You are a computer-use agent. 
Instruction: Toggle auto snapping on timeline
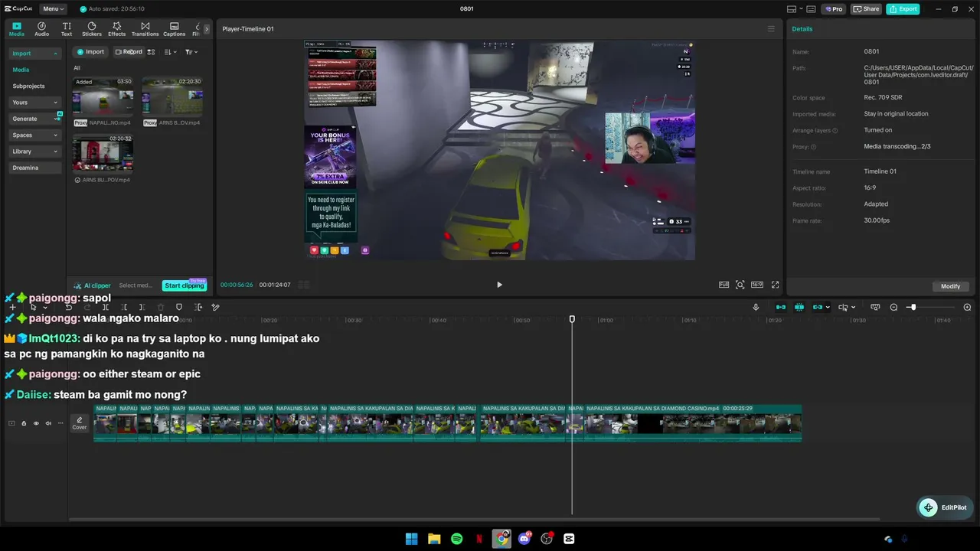point(799,307)
